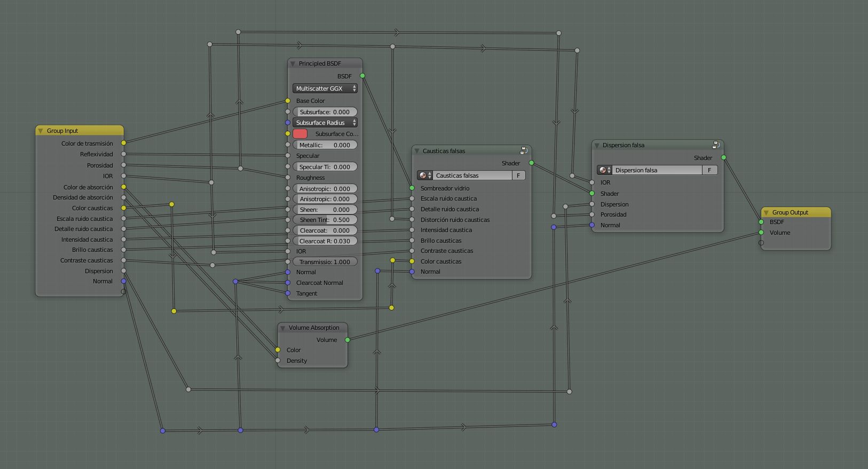Select the Volume Absorption node title

pyautogui.click(x=314, y=328)
